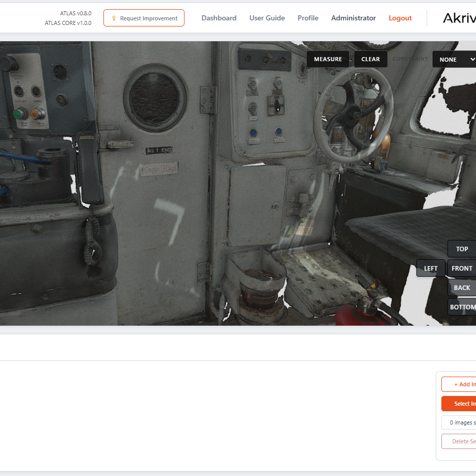Open the Administrator section
The height and width of the screenshot is (476, 476).
pyautogui.click(x=353, y=18)
